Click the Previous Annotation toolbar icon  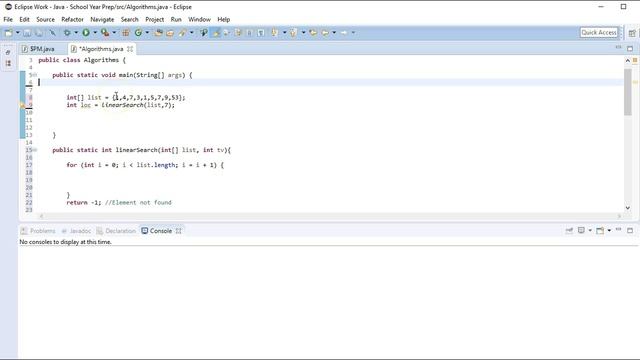click(293, 33)
